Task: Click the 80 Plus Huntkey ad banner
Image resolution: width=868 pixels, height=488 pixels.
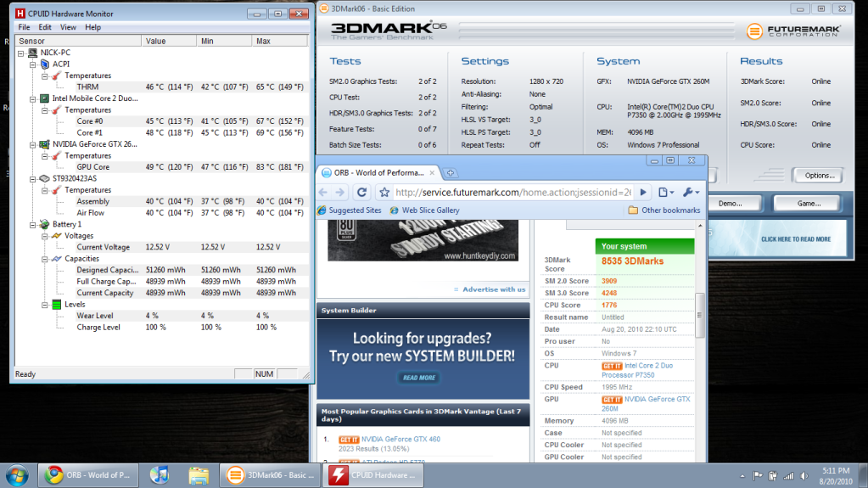Action: pyautogui.click(x=423, y=240)
